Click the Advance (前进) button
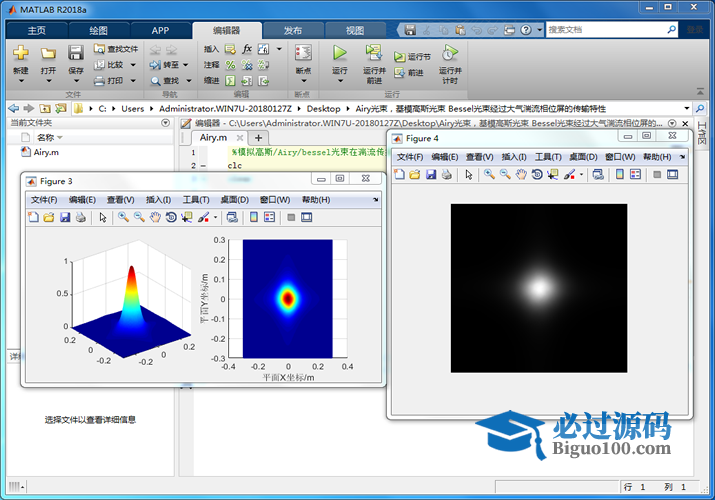Viewport: 715px width, 500px height. pos(409,72)
